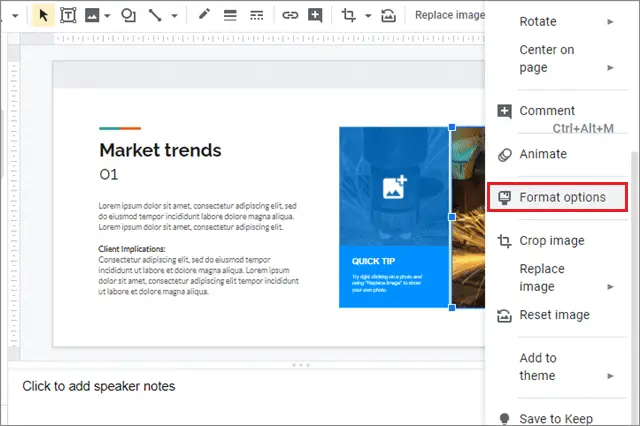
Task: Click the Reset image toolbar icon
Action: click(388, 16)
